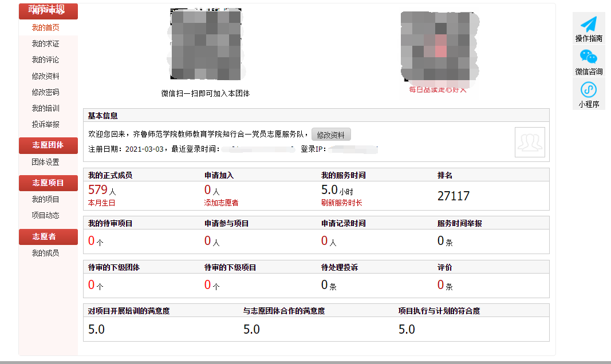Screen dimensions: 611x364
Task: Open the WeChat 微信咨询 icon
Action: 589,57
